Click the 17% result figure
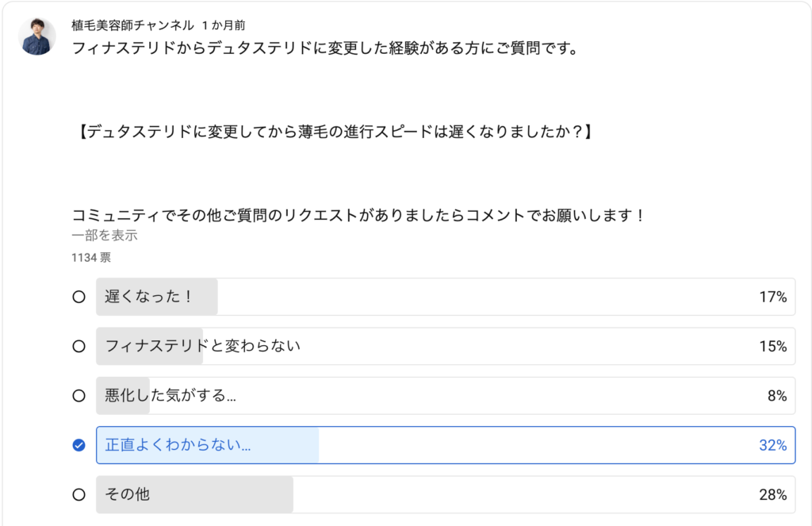The image size is (812, 526). (772, 297)
